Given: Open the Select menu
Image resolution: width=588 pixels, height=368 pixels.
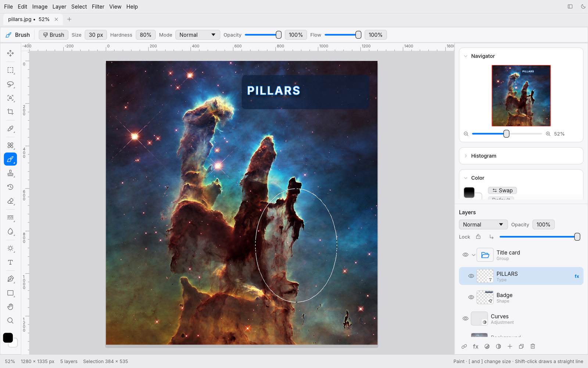Looking at the screenshot, I should pos(79,7).
